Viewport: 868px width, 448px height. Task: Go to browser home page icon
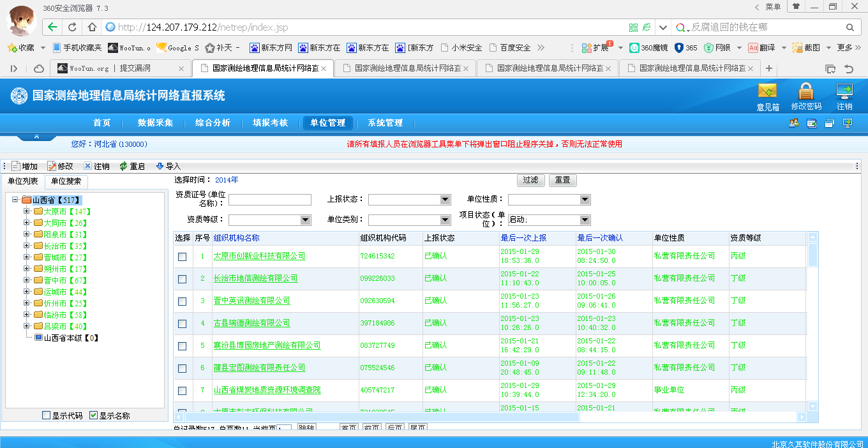click(x=92, y=27)
